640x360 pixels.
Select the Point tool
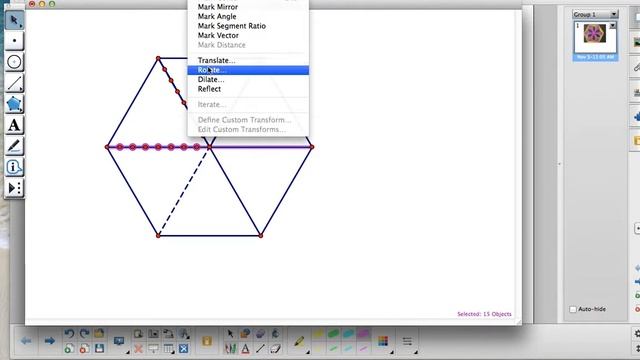coord(14,41)
